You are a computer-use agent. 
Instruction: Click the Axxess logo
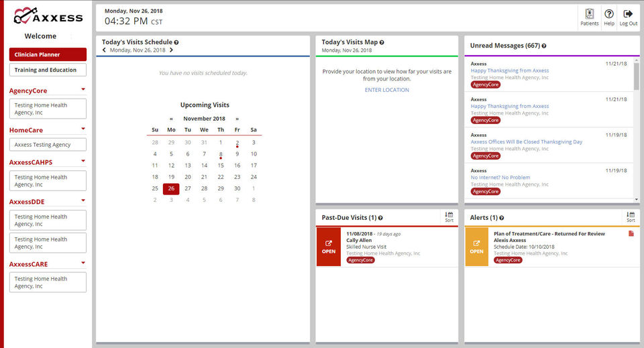48,16
